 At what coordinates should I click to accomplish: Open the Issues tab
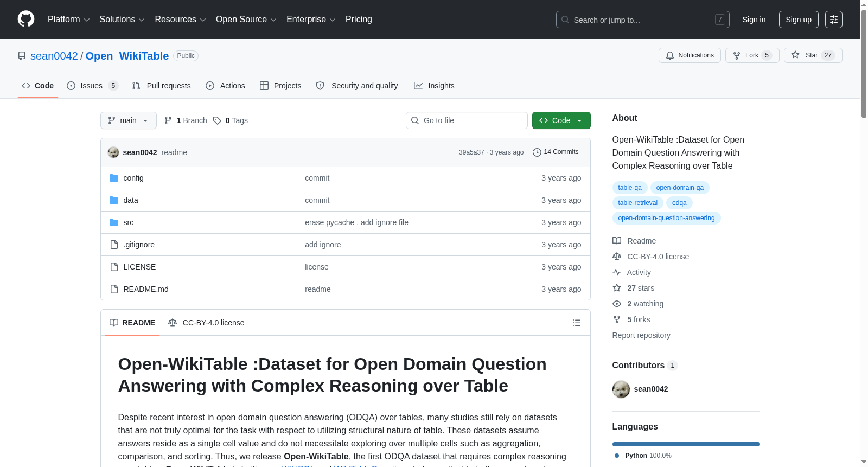(92, 86)
